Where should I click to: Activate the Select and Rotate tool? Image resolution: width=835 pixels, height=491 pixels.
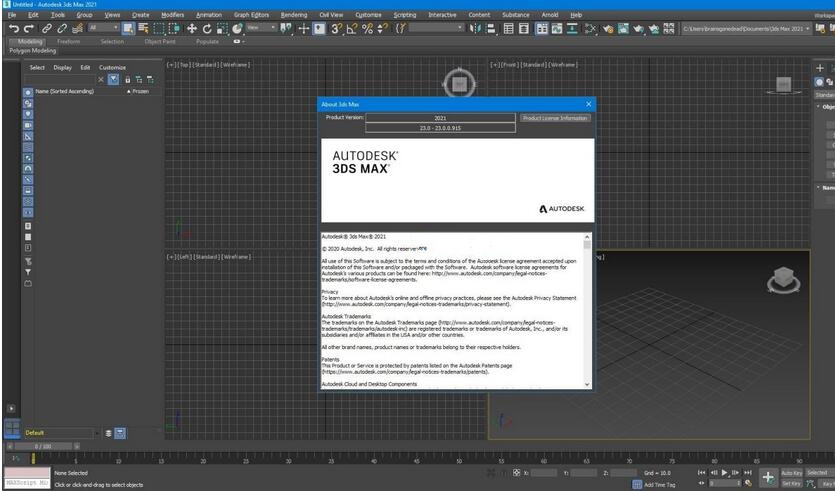pos(207,29)
